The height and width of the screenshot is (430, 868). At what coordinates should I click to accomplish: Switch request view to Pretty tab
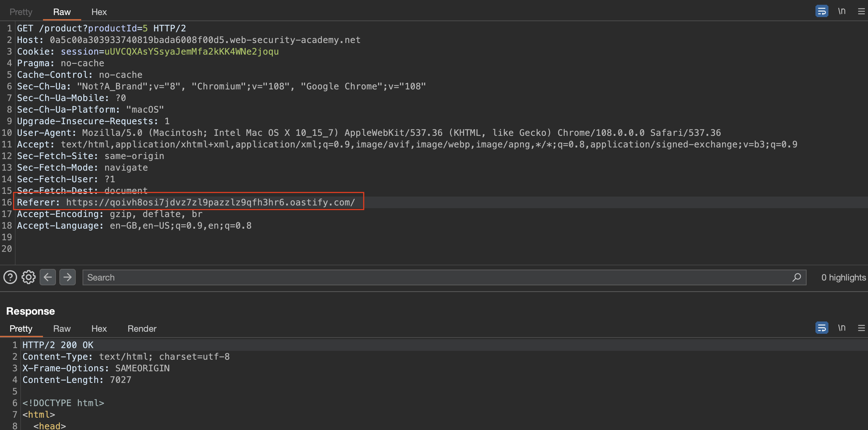click(x=21, y=12)
